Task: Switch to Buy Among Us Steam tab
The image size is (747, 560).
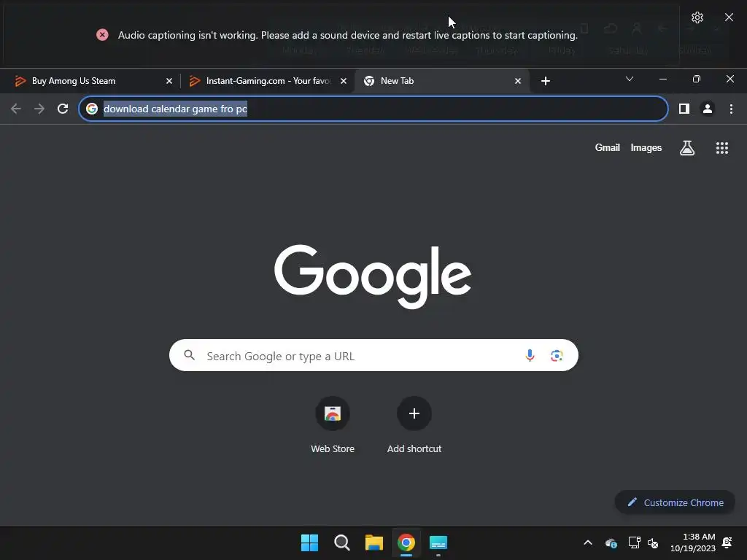Action: pos(90,81)
